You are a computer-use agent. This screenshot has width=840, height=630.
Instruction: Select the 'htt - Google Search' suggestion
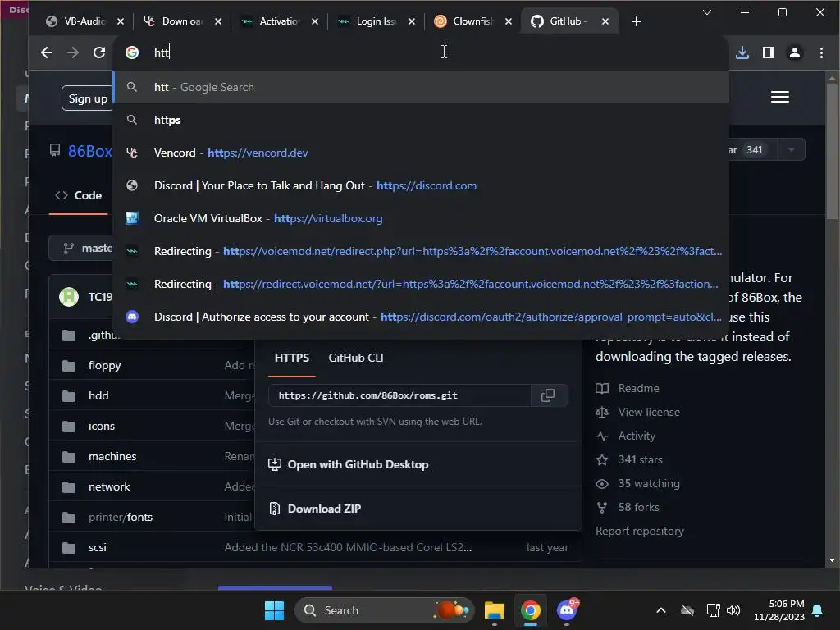[x=421, y=87]
